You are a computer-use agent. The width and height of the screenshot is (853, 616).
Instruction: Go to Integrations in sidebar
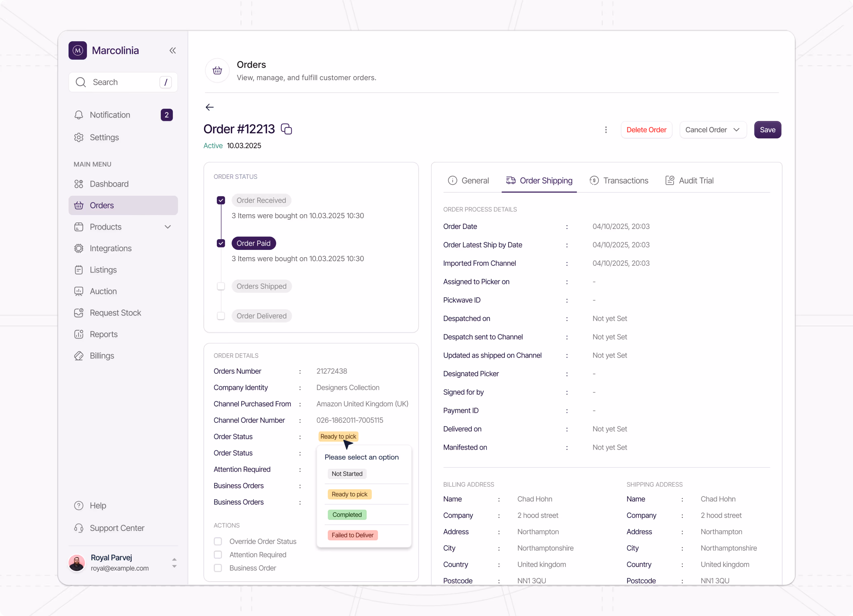click(x=111, y=248)
